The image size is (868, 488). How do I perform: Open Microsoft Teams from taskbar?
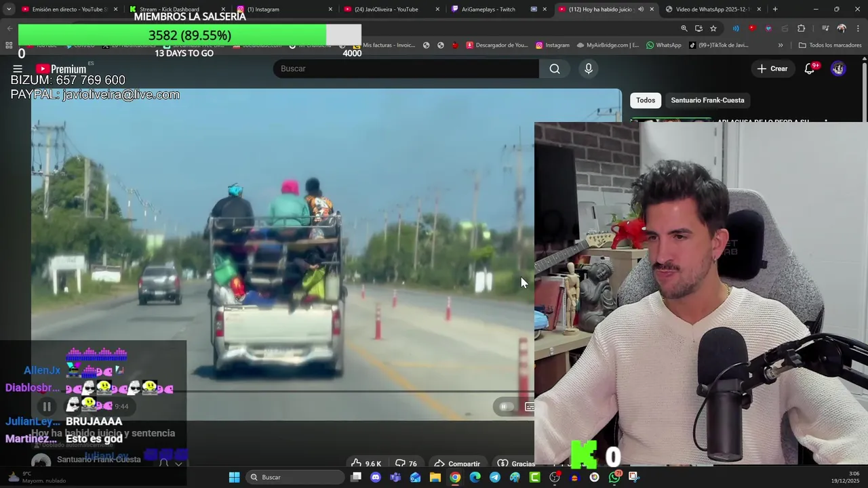pos(395,477)
